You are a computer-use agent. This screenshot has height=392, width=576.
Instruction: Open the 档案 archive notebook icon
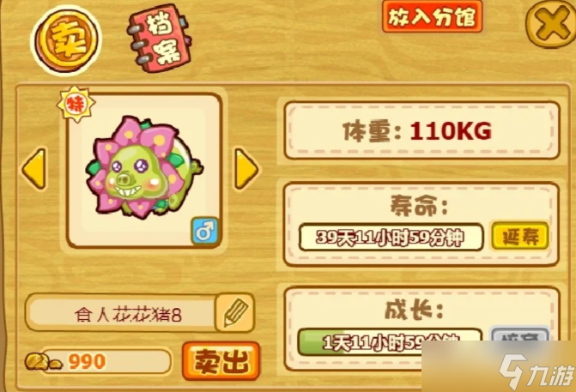pyautogui.click(x=160, y=38)
